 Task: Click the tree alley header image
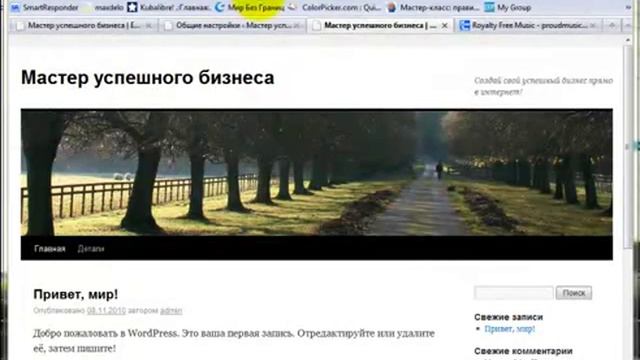point(317,172)
